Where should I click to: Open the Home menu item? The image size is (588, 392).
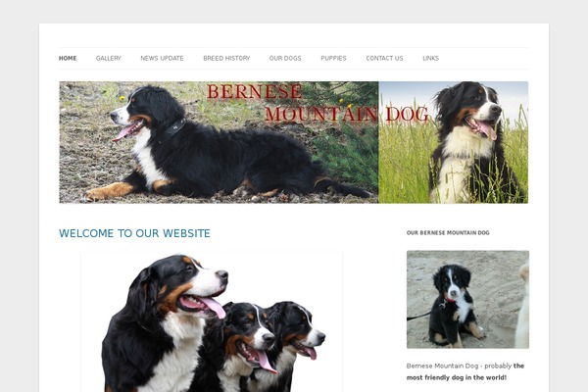click(68, 58)
